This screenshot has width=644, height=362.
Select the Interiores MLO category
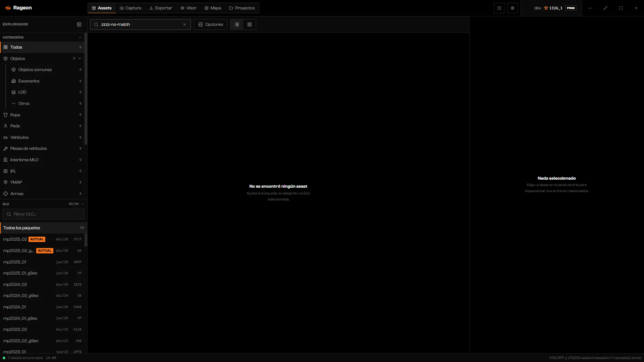(42, 160)
